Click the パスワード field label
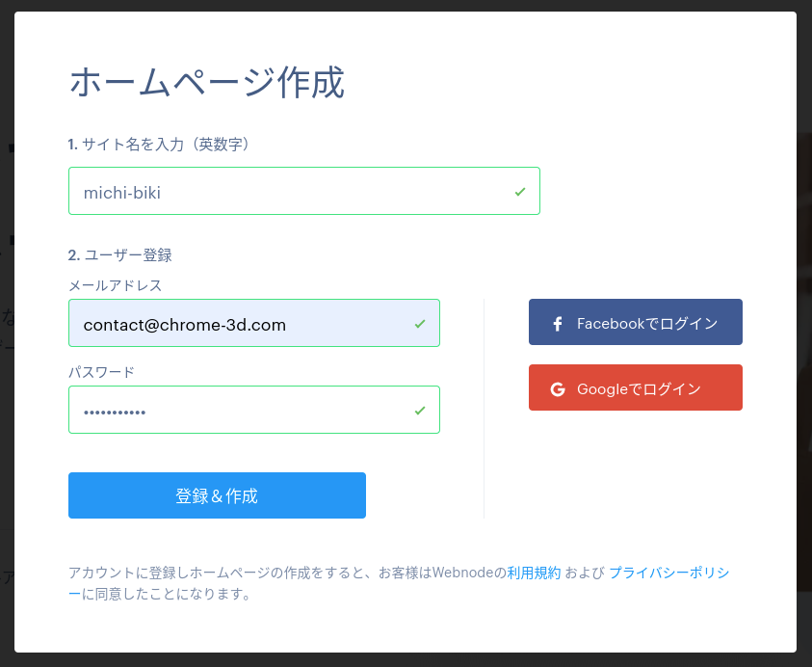This screenshot has width=812, height=667. [101, 372]
